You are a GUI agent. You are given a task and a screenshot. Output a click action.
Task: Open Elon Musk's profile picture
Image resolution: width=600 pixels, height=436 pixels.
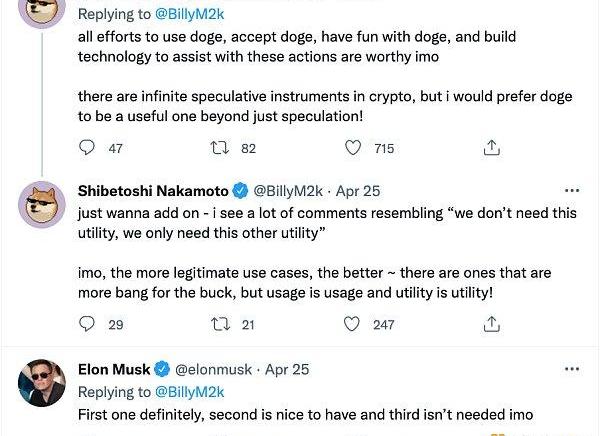pyautogui.click(x=43, y=383)
